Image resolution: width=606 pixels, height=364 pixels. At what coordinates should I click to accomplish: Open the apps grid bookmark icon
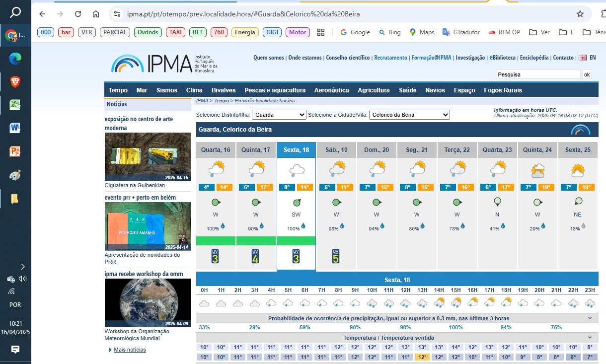321,32
